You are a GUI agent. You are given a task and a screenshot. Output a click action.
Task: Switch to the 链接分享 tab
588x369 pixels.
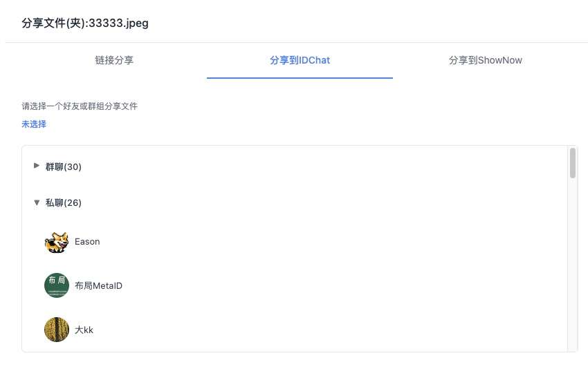(114, 60)
